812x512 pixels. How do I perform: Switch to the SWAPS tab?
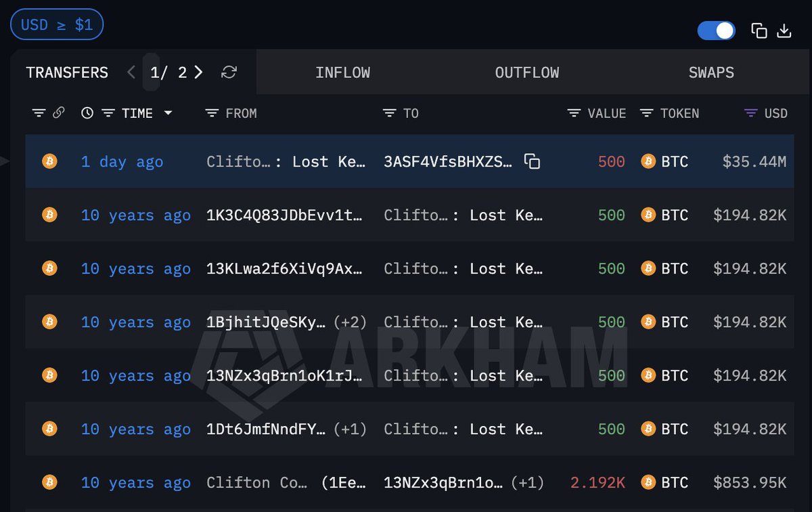[711, 72]
